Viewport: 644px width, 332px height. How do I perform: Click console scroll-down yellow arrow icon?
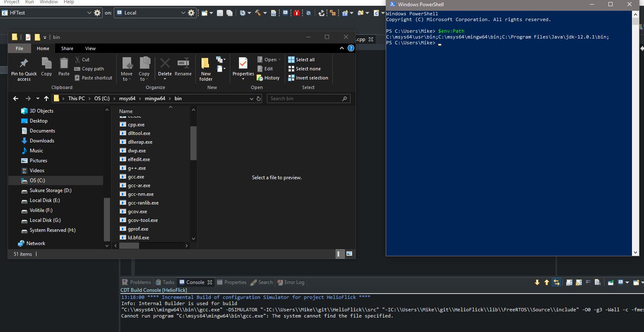537,282
